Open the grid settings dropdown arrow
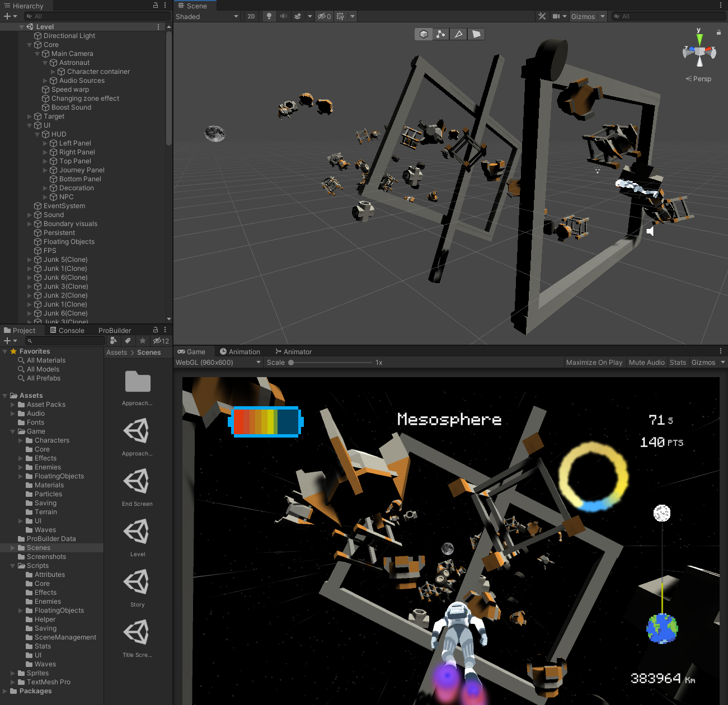The width and height of the screenshot is (728, 705). [x=352, y=16]
